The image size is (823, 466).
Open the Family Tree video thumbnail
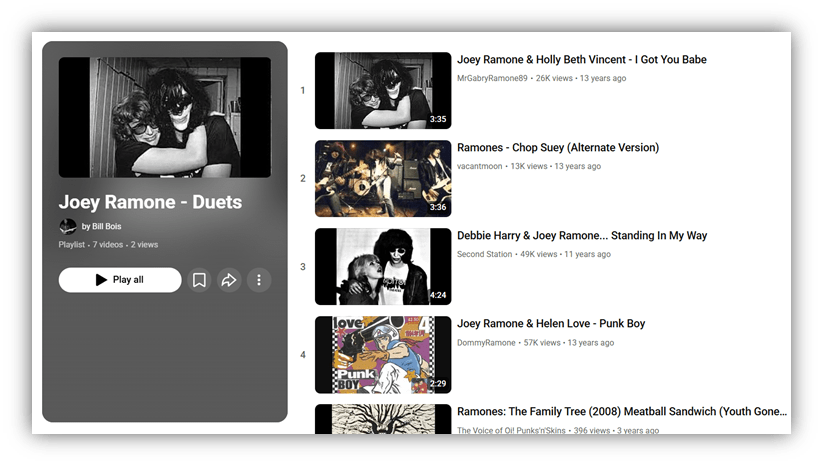(x=383, y=419)
